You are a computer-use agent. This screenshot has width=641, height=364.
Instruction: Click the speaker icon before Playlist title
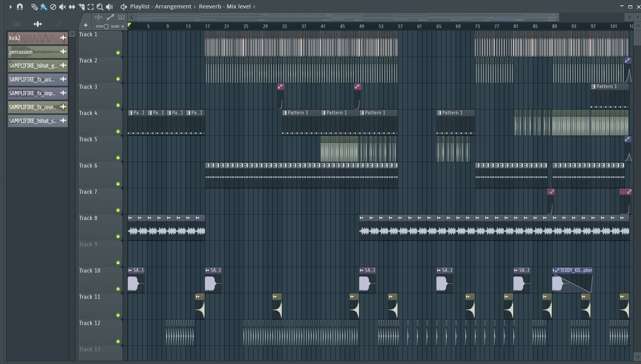(124, 7)
